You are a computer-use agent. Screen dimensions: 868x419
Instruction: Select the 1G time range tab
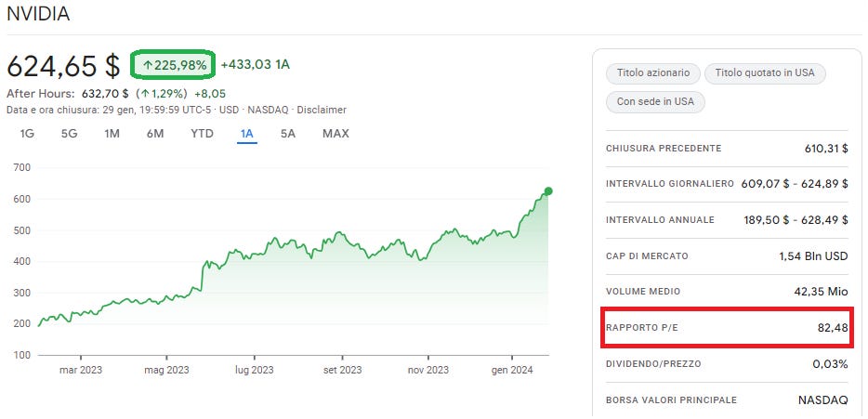tap(27, 134)
